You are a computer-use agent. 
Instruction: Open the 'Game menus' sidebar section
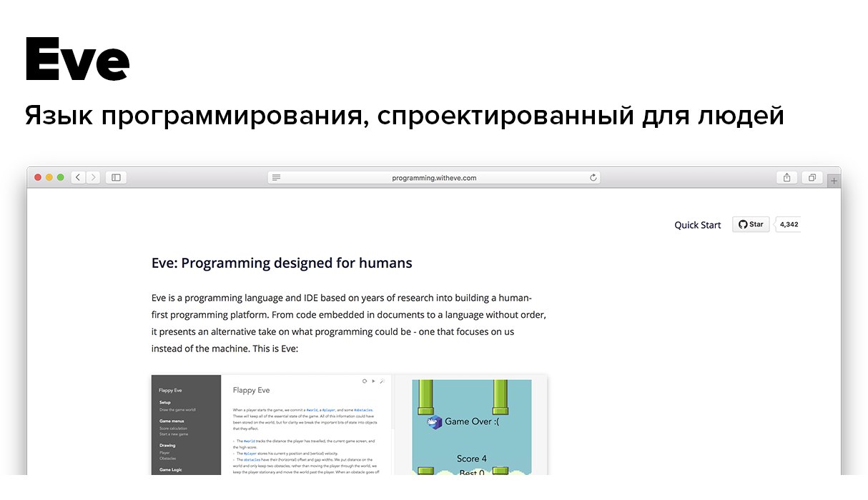pos(172,421)
